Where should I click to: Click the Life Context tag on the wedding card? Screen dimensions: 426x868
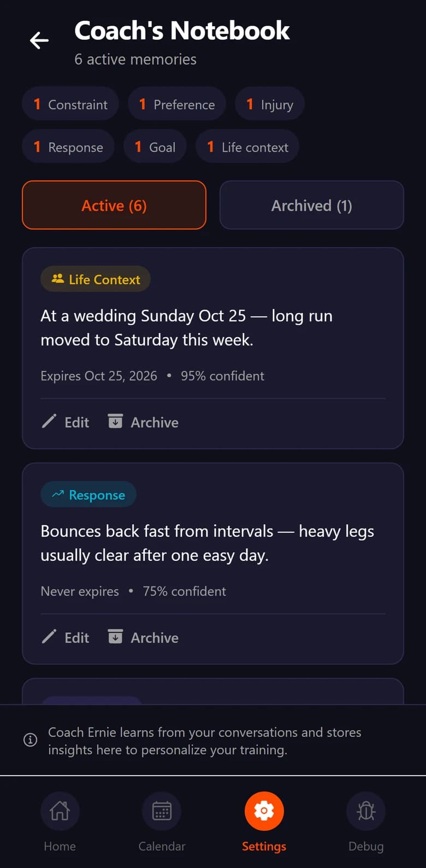click(96, 279)
